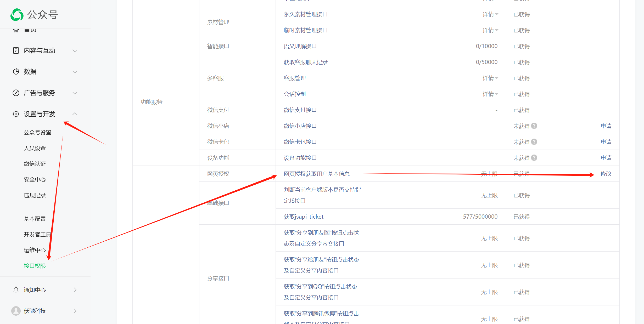The height and width of the screenshot is (324, 644).
Task: Click the 广告与服务 compass icon
Action: [16, 93]
